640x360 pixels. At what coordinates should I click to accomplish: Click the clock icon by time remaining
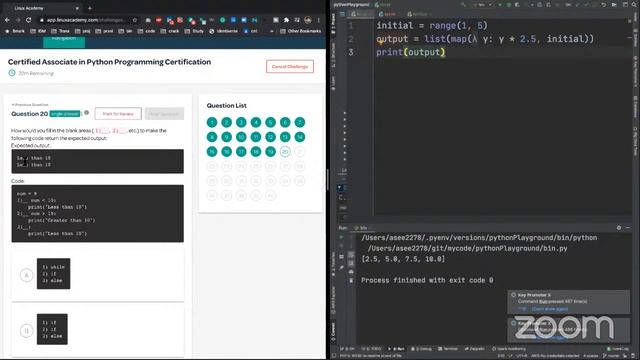(x=12, y=73)
